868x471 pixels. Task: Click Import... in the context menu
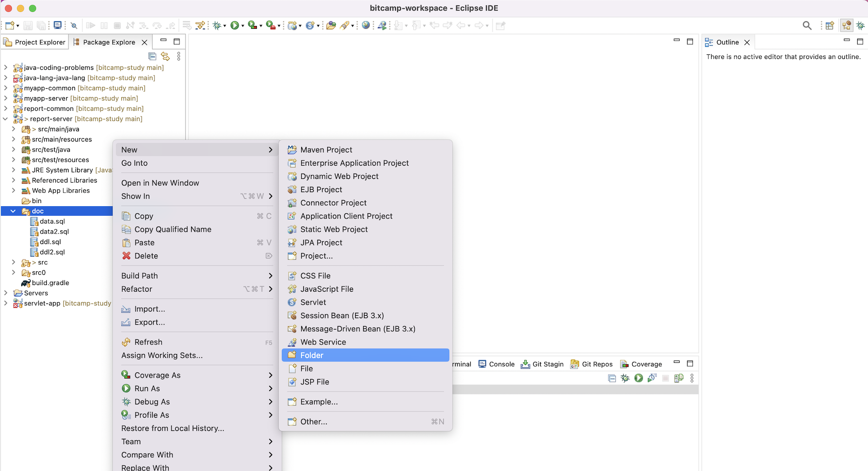click(x=197, y=309)
